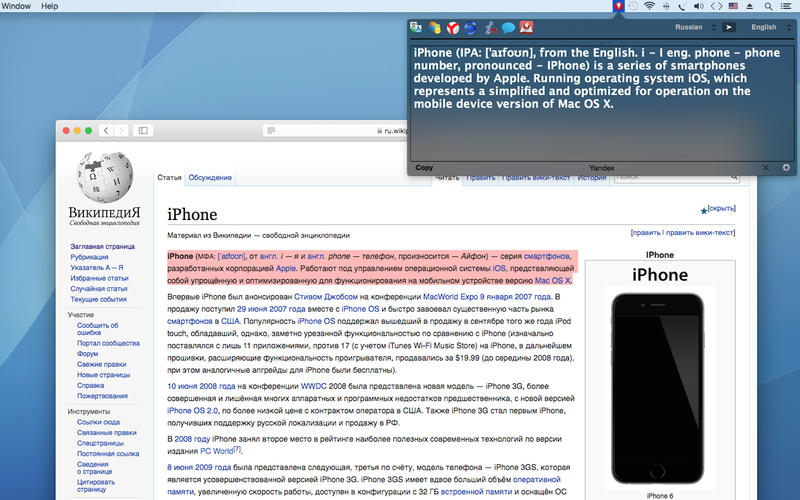The image size is (800, 500).
Task: Open the Случайная статья link
Action: [x=99, y=289]
